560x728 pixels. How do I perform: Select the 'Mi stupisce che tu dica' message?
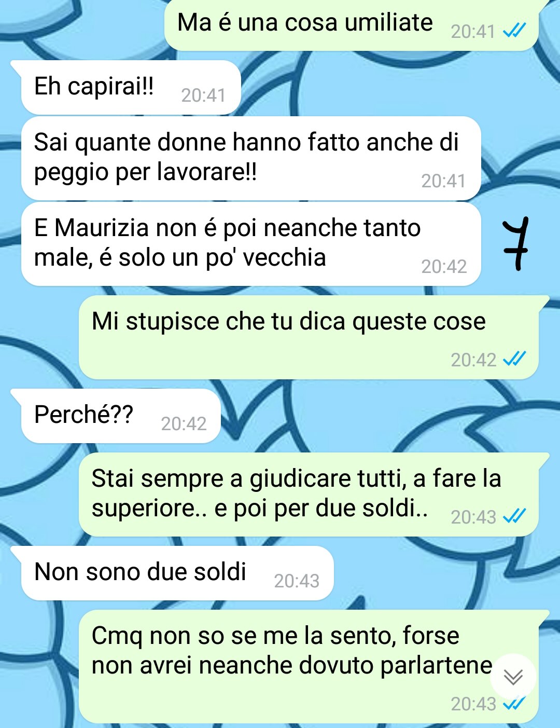(309, 337)
